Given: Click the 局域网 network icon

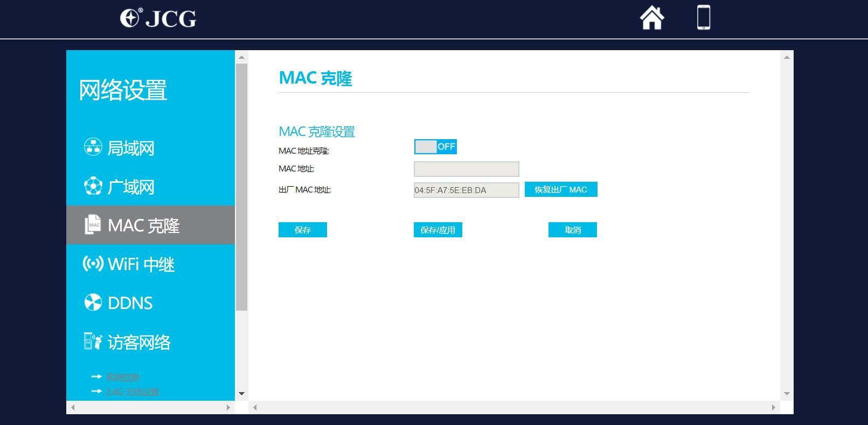Looking at the screenshot, I should pos(93,147).
